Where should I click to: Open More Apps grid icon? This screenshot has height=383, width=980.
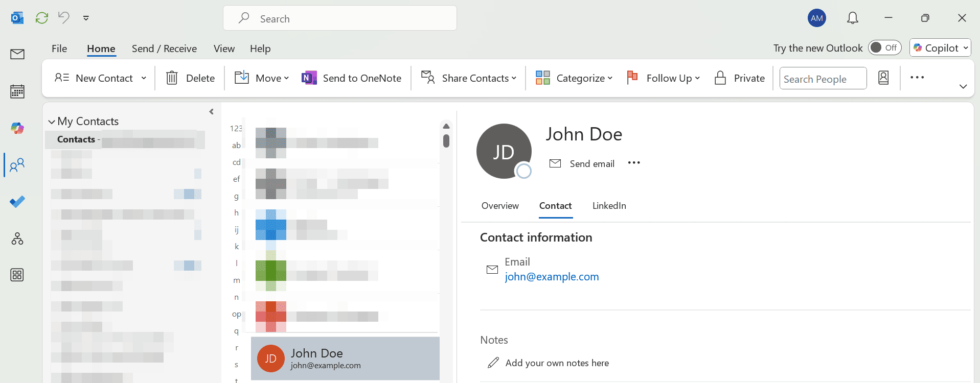point(17,275)
